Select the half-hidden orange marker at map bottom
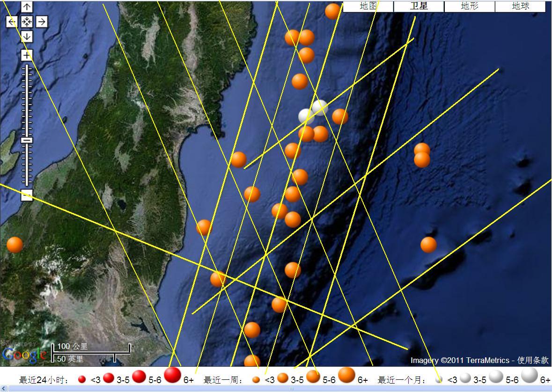This screenshot has width=552, height=392. [252, 361]
